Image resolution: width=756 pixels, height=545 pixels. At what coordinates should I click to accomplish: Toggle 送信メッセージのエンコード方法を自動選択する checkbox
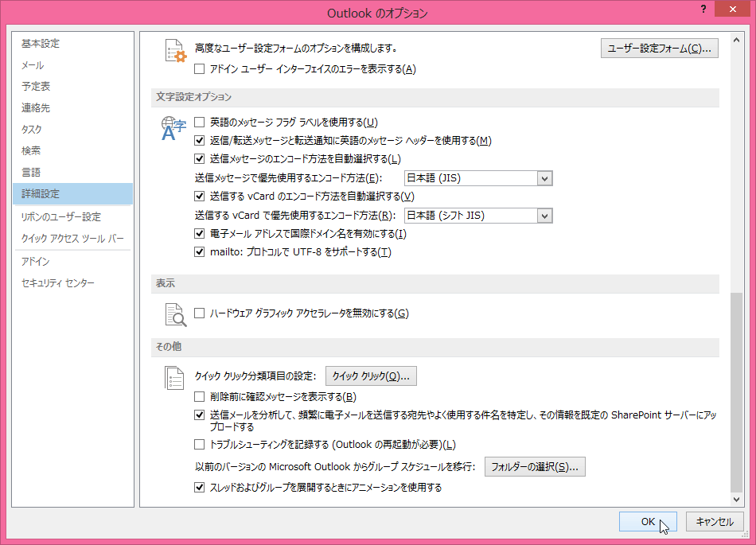tap(199, 159)
